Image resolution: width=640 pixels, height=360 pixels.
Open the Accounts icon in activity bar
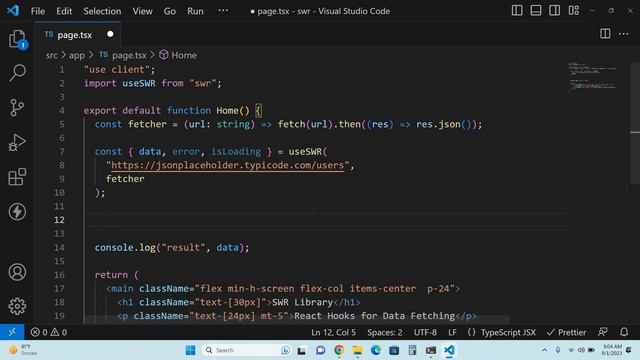pyautogui.click(x=17, y=272)
